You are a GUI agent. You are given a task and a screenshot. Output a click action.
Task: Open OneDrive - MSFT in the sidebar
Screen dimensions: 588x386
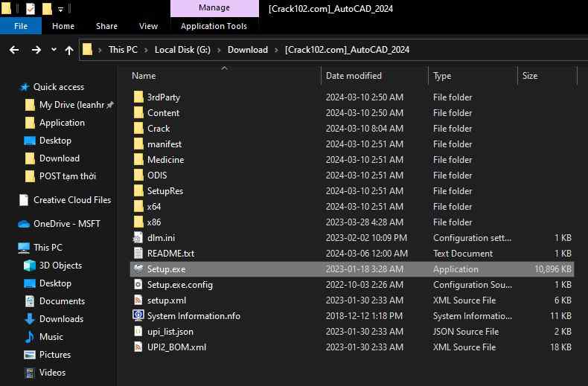(x=66, y=224)
